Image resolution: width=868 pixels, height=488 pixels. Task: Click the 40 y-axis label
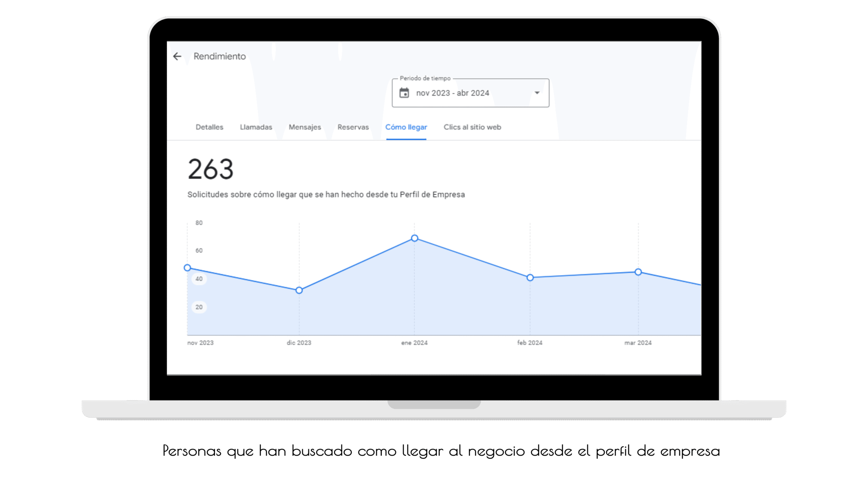(199, 279)
